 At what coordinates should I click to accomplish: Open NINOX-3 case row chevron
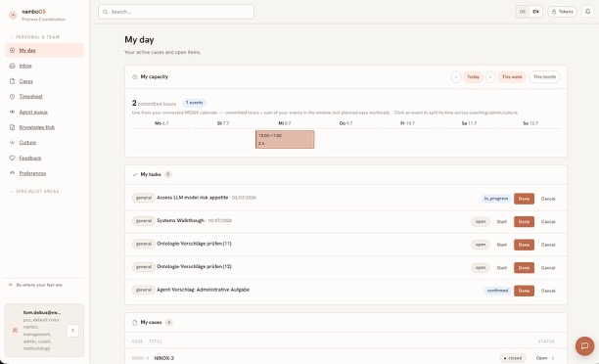point(553,358)
